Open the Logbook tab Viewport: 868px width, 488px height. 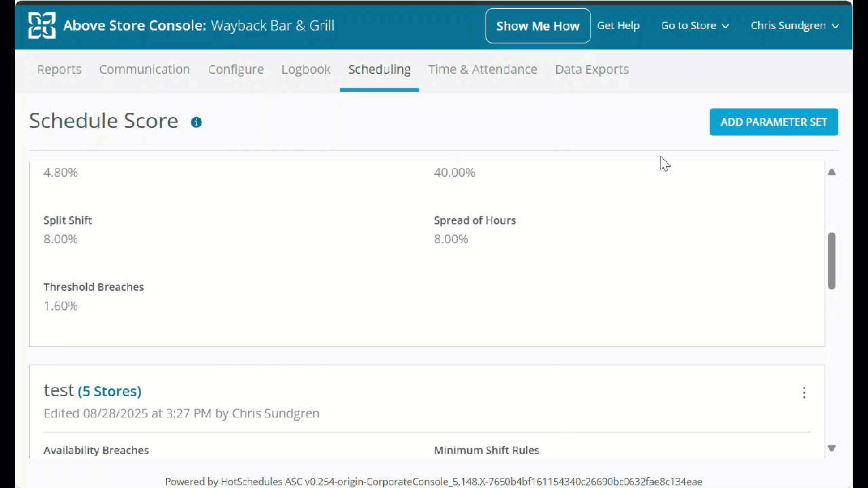[x=306, y=69]
